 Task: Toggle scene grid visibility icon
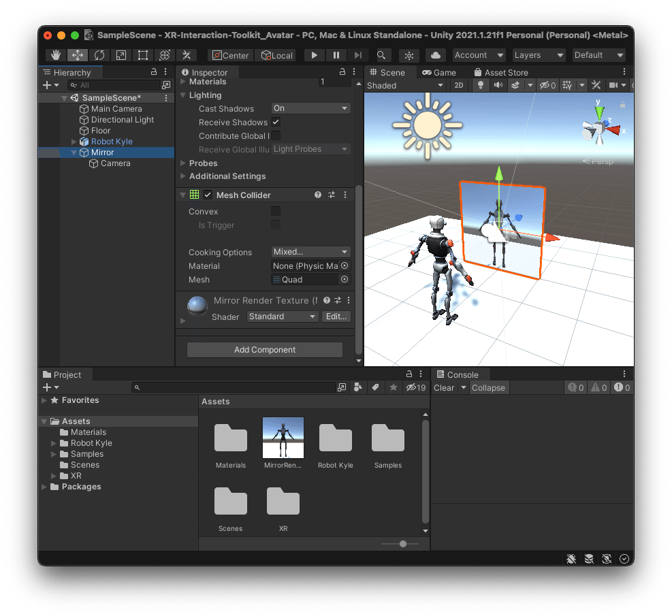click(567, 85)
